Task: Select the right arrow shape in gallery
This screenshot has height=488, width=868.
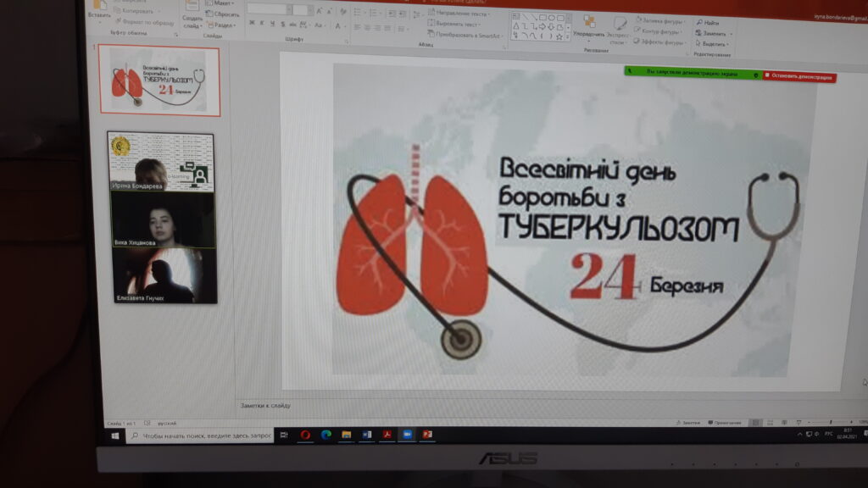Action: tap(542, 26)
